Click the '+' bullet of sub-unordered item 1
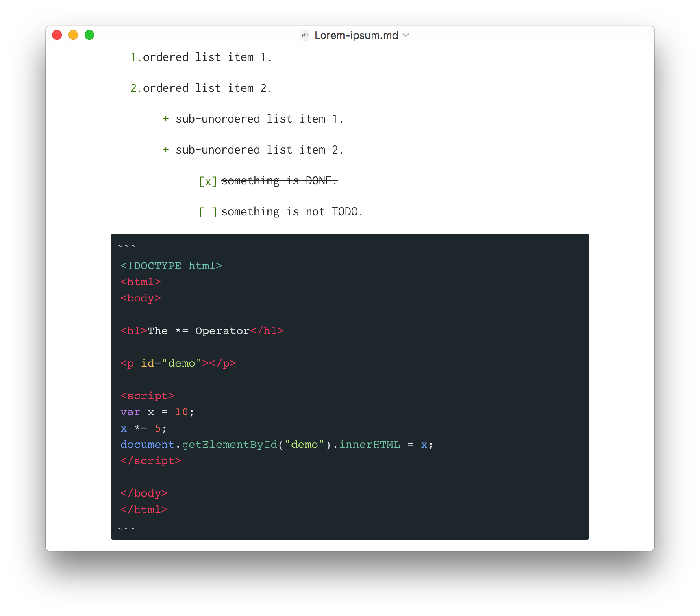The height and width of the screenshot is (616, 700). pyautogui.click(x=166, y=119)
